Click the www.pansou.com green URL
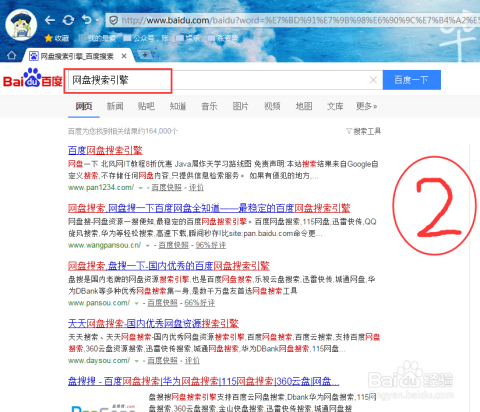This screenshot has width=480, height=412. click(99, 303)
